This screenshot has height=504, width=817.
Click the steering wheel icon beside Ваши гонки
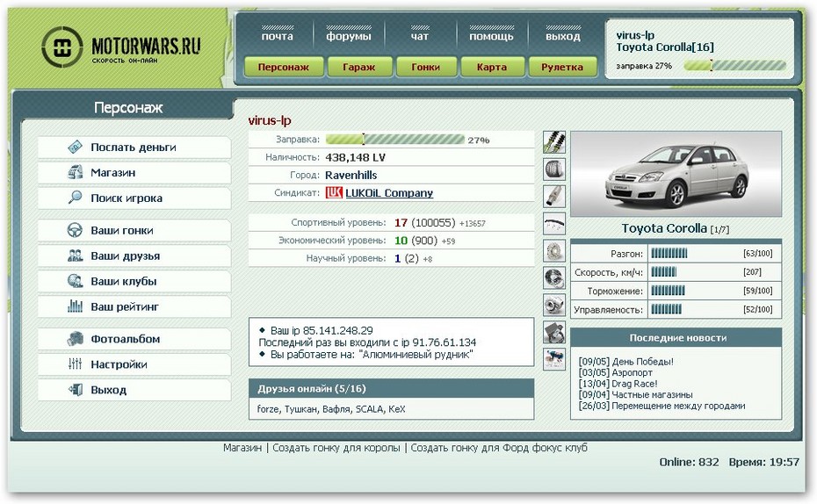pos(75,230)
